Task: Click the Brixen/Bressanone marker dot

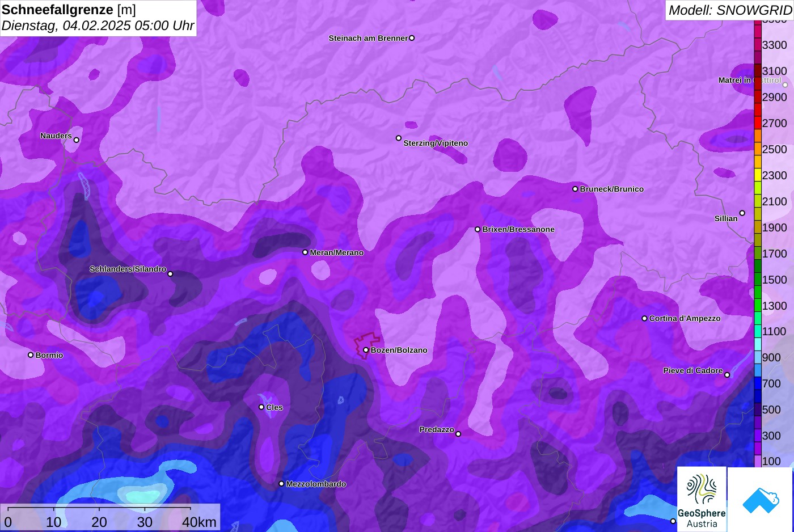Action: tap(478, 229)
